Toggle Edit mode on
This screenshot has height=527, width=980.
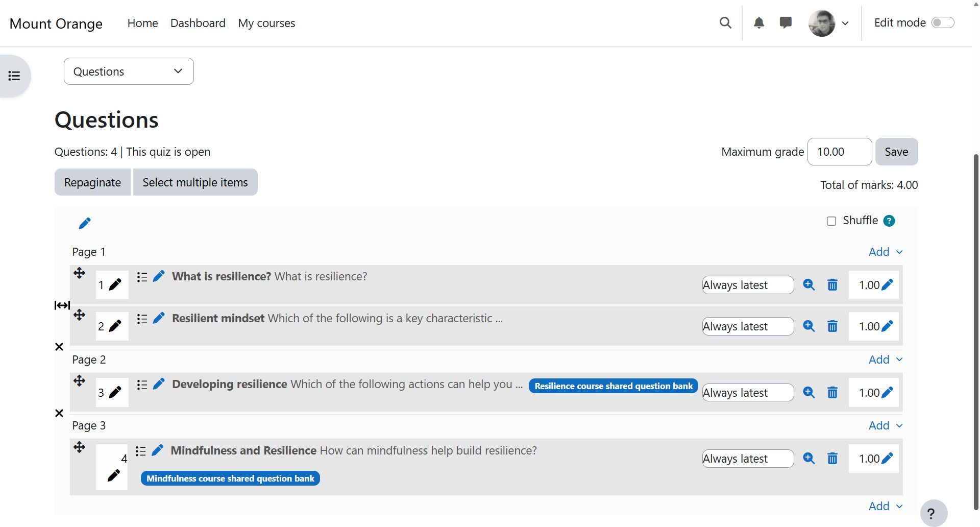click(943, 22)
